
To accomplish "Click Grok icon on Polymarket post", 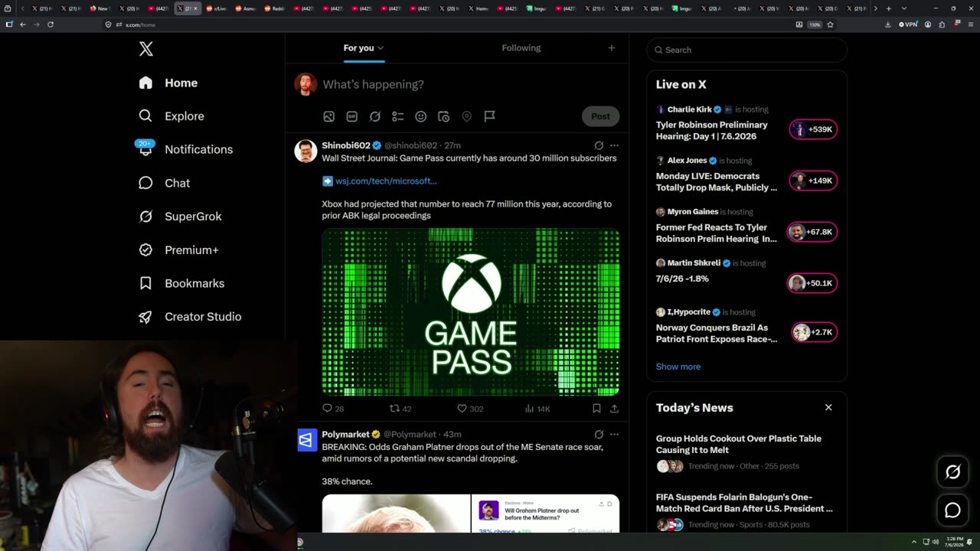I will coord(599,434).
